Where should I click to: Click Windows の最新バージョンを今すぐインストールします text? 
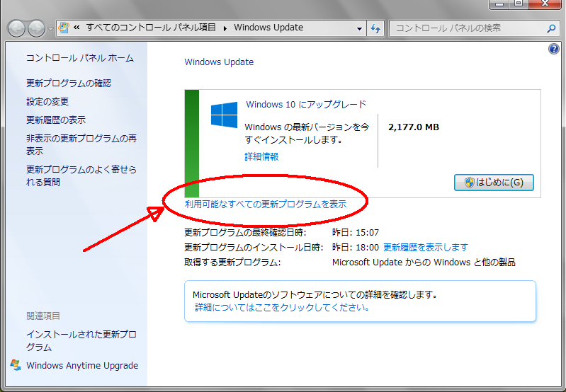pyautogui.click(x=307, y=134)
